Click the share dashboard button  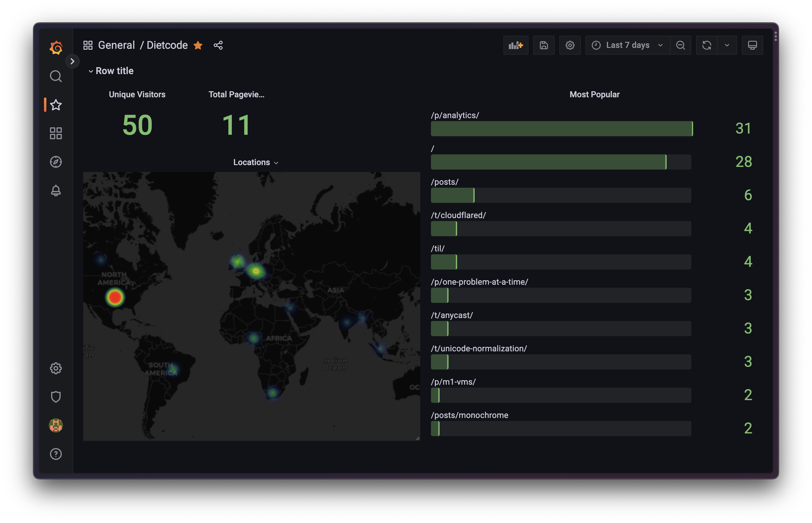[x=218, y=45]
